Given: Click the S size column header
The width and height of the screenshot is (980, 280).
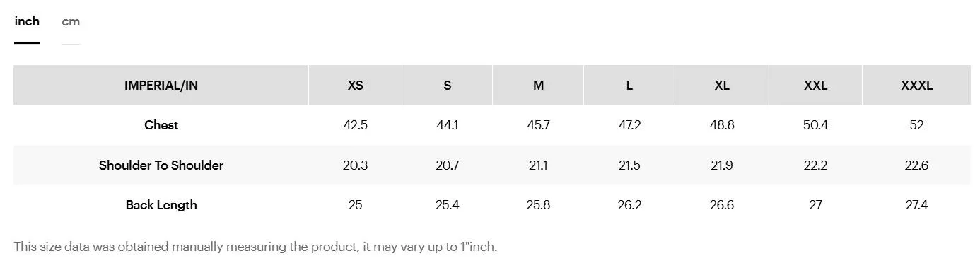Looking at the screenshot, I should 448,86.
